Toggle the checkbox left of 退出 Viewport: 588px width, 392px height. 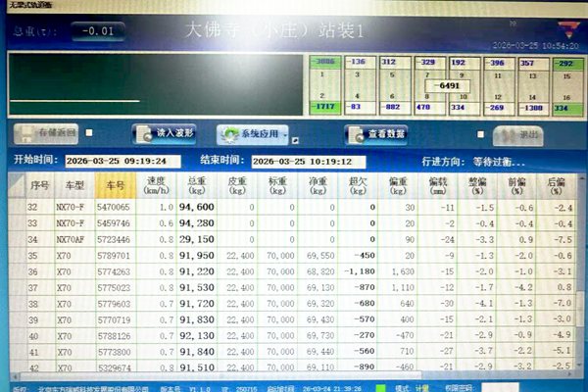tap(480, 134)
